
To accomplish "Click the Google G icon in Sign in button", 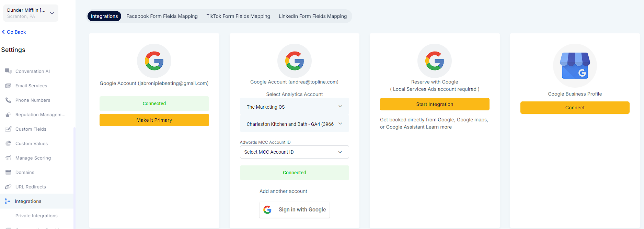I will 267,210.
